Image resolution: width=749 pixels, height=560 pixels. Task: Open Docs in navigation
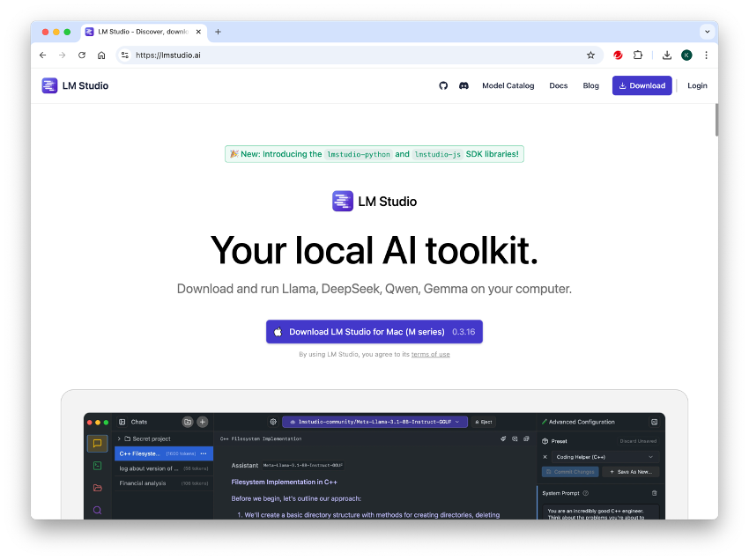559,86
